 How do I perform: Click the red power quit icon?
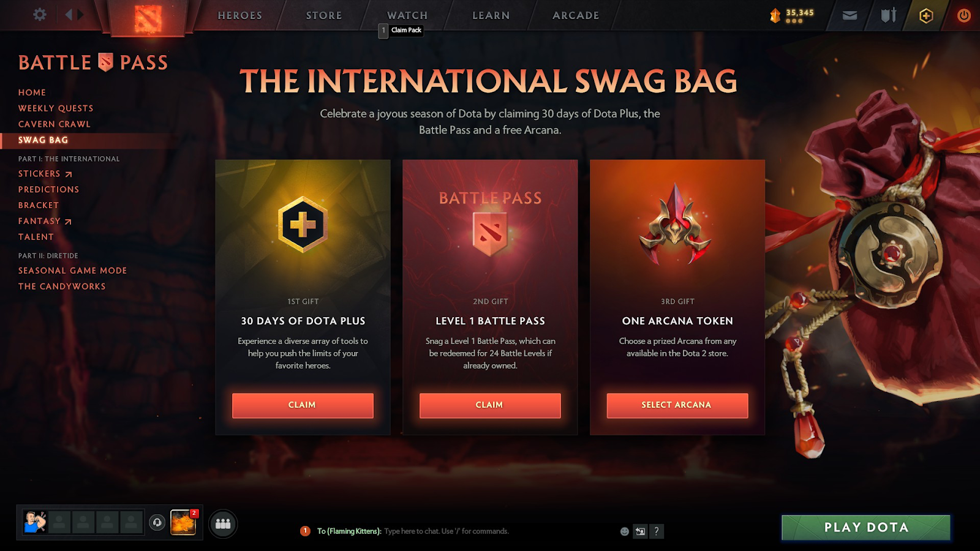click(x=964, y=15)
